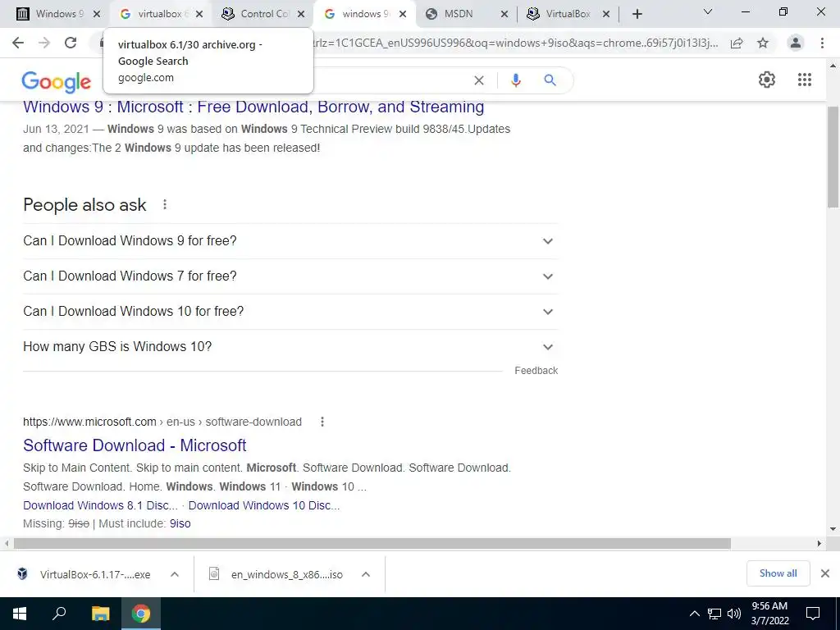Click the forward navigation arrow

pyautogui.click(x=44, y=43)
